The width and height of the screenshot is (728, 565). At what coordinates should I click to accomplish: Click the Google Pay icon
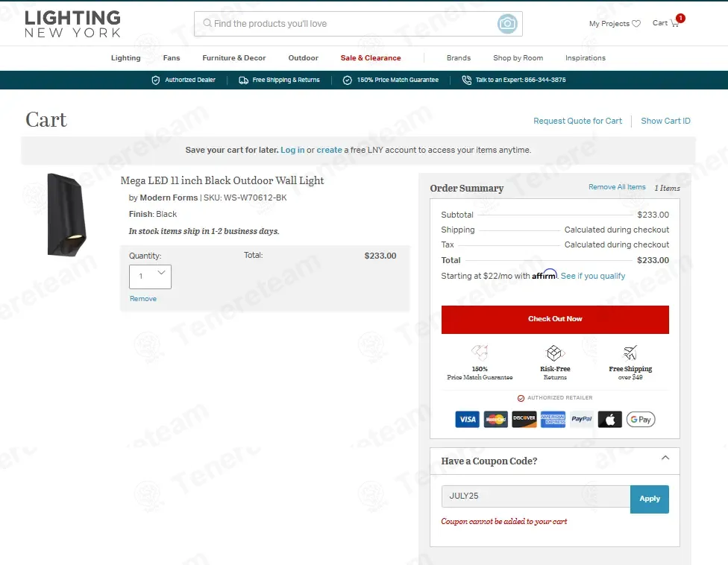pyautogui.click(x=641, y=420)
